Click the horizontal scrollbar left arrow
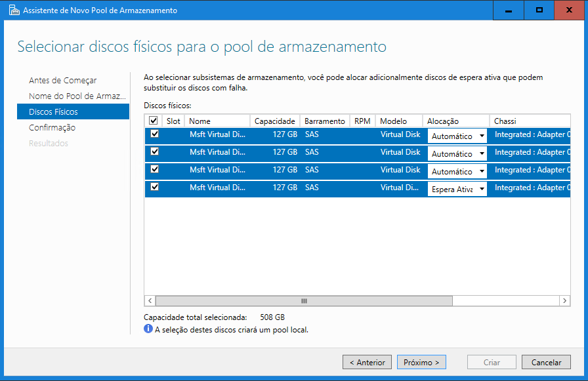Screen dimensions: 588x381 point(150,300)
